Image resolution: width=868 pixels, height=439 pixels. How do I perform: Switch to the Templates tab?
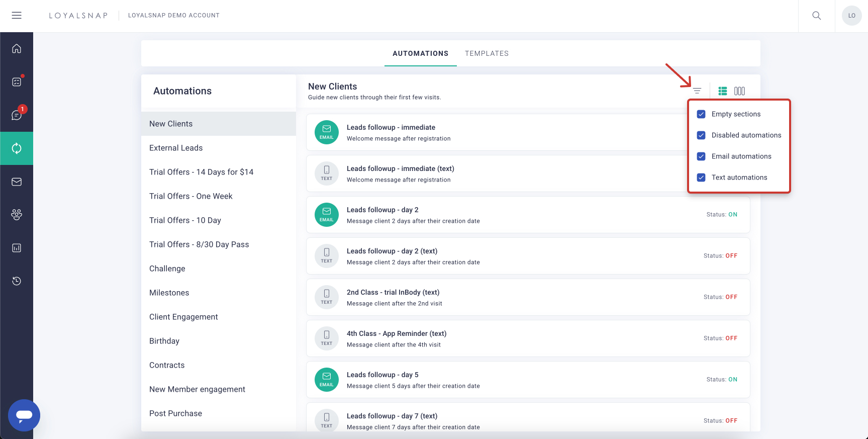pyautogui.click(x=487, y=53)
